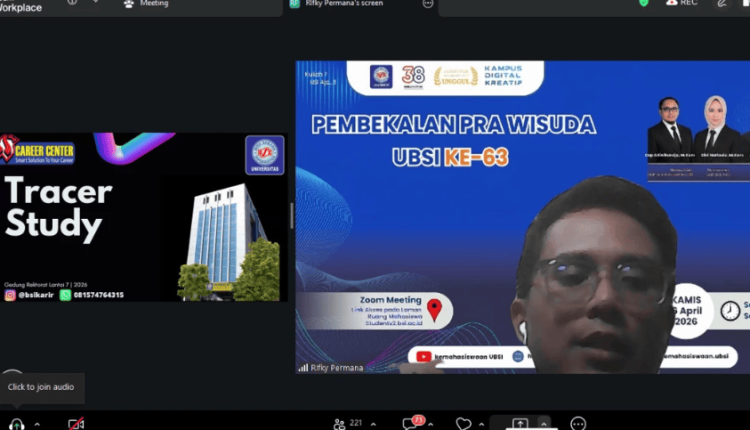Screen dimensions: 750x430
Task: Open audio options arrow beside headphone icon
Action: tap(37, 424)
